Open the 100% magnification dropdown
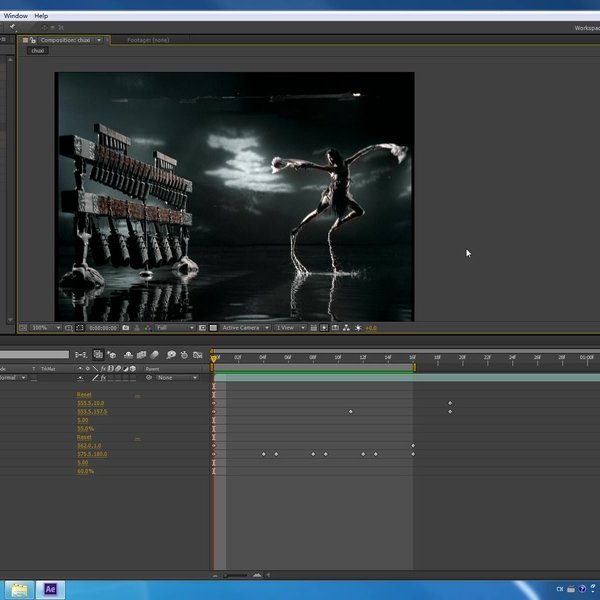 pos(44,328)
